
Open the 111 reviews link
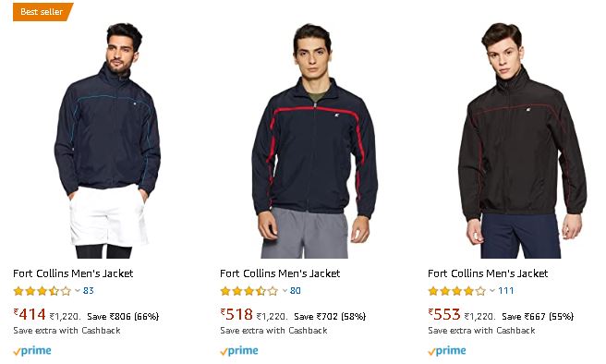tap(506, 291)
